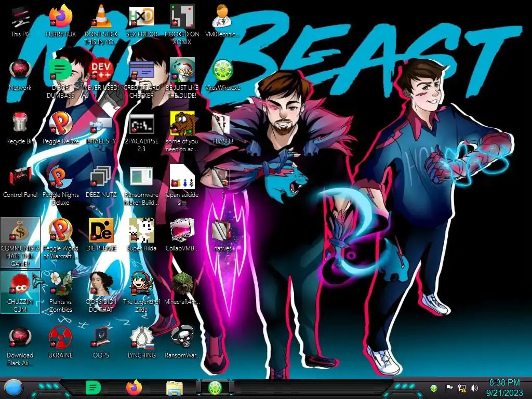Open the 2PACALYPSE 2.3 console shortcut

[141, 132]
